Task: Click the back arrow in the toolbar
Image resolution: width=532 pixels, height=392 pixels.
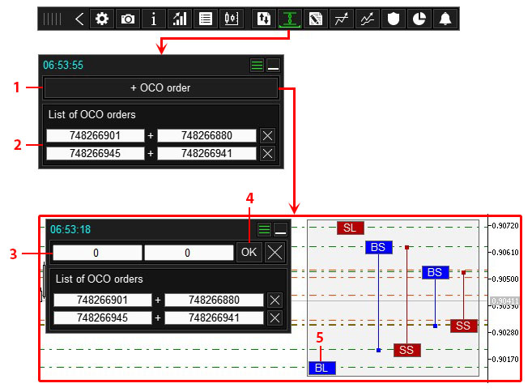Action: pyautogui.click(x=79, y=19)
